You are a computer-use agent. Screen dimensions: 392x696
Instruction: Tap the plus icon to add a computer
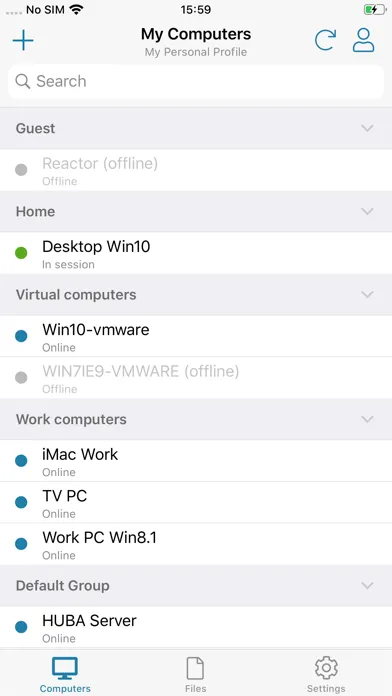(x=23, y=41)
